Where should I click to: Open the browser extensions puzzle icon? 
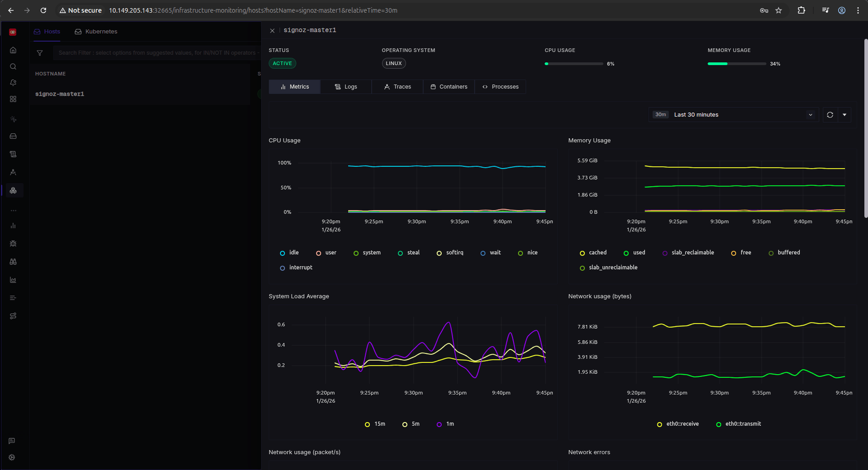[x=801, y=10]
